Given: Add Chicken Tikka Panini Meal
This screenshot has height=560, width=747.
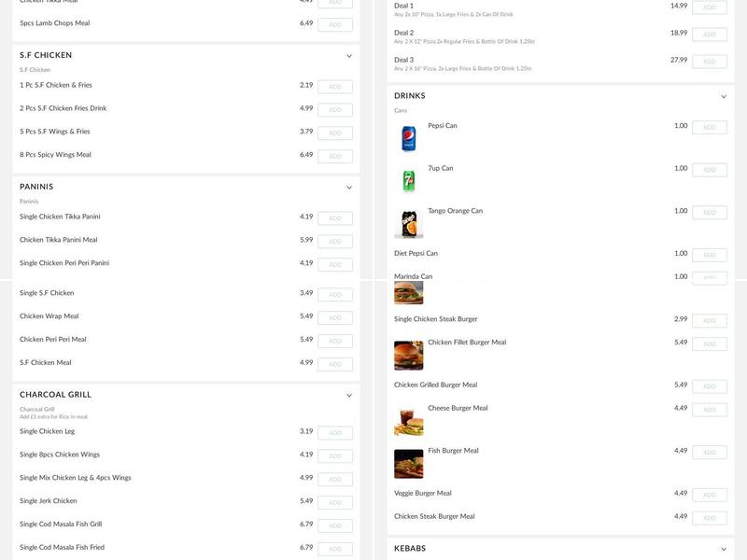Looking at the screenshot, I should pos(335,242).
